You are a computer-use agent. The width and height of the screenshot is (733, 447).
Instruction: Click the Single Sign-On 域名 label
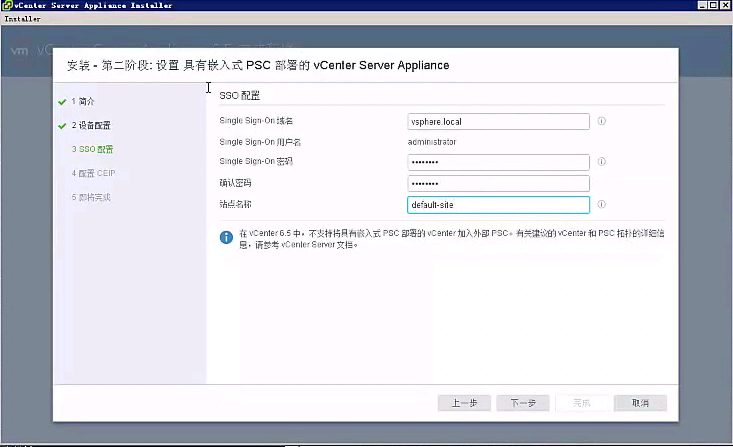(x=256, y=121)
